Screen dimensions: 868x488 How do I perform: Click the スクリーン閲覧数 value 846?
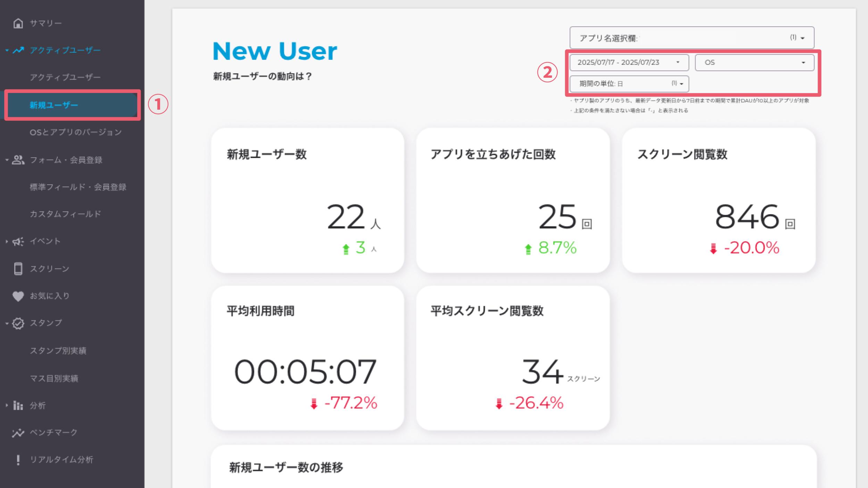click(x=747, y=217)
